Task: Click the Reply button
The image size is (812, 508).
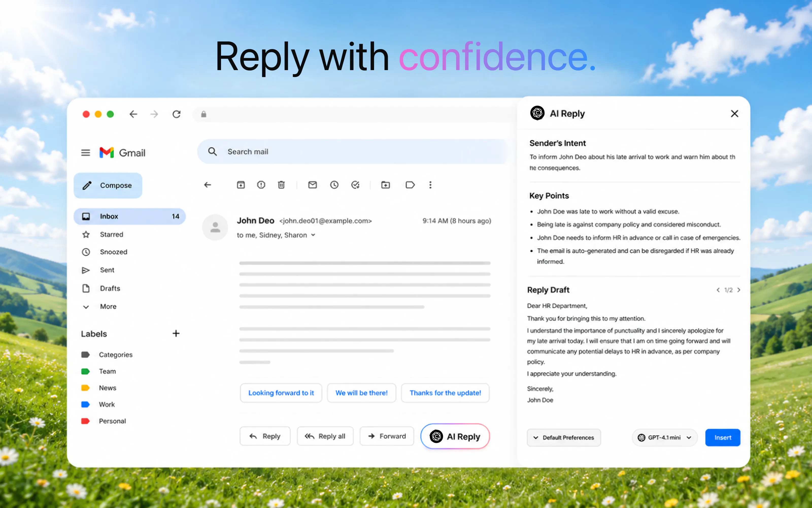Action: [x=265, y=436]
